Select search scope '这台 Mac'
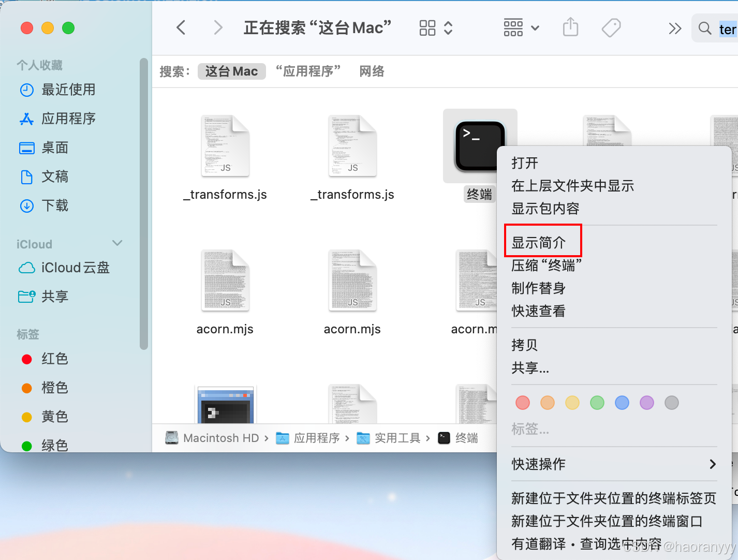The width and height of the screenshot is (738, 560). point(231,71)
